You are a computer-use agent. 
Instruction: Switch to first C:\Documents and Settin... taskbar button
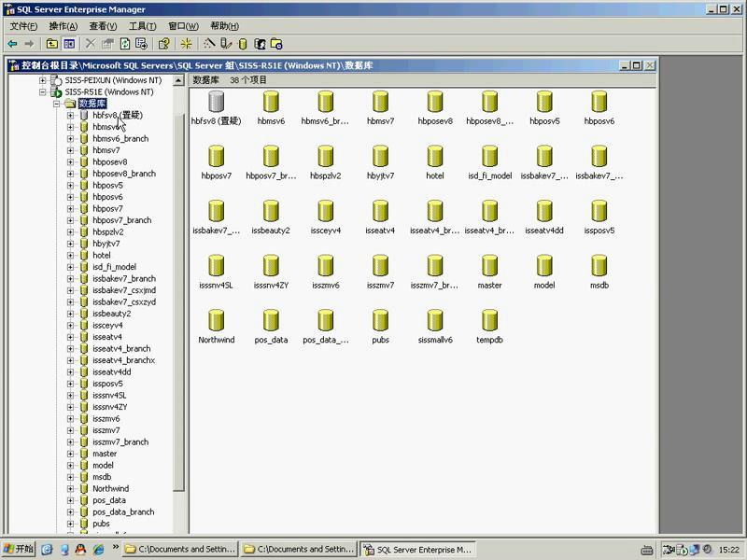tap(180, 549)
